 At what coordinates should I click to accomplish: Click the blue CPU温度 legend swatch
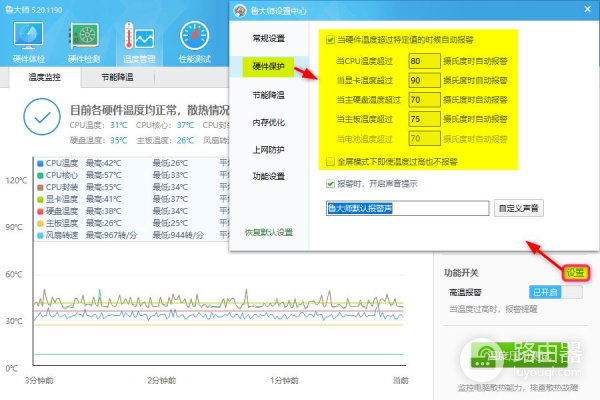(x=40, y=163)
